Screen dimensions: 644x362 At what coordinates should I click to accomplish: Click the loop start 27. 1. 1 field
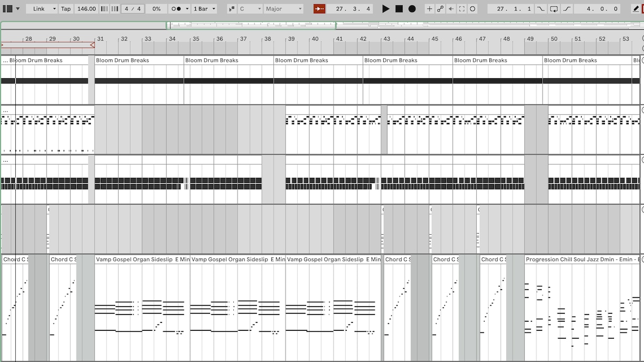tap(510, 8)
